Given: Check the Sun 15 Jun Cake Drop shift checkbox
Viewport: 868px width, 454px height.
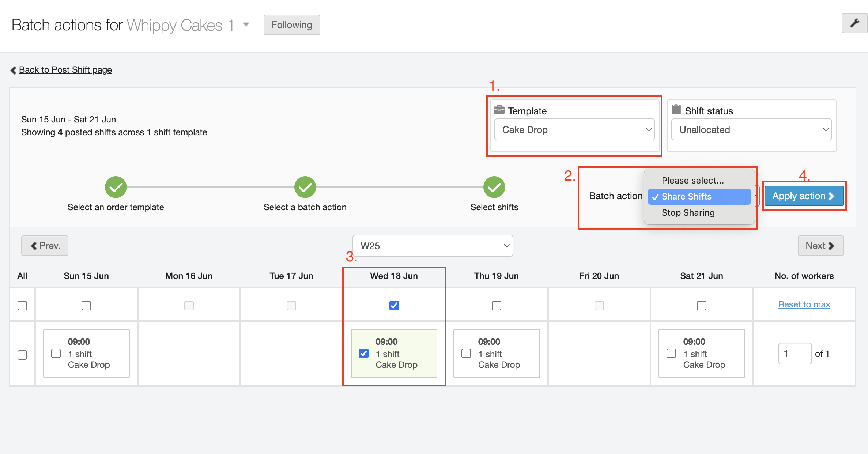Looking at the screenshot, I should pyautogui.click(x=56, y=353).
